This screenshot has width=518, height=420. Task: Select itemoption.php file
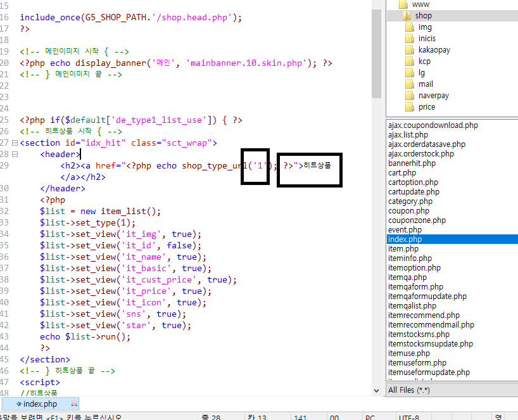(414, 268)
